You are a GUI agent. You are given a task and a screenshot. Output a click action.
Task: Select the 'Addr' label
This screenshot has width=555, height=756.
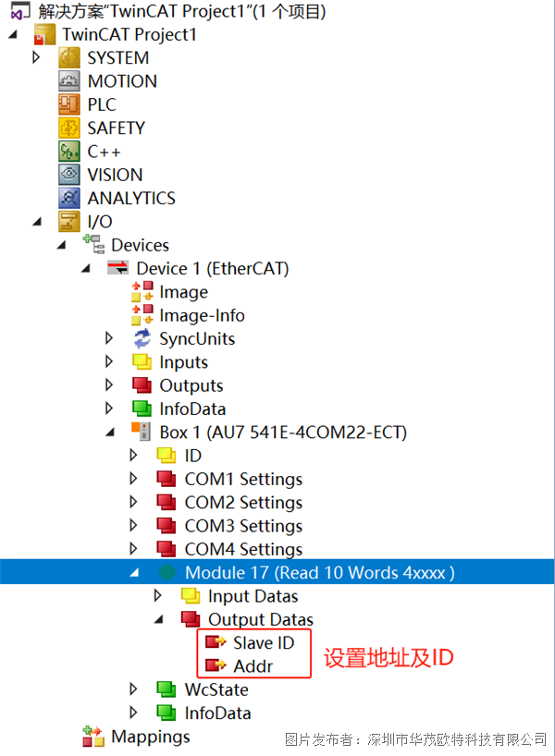pos(253,666)
